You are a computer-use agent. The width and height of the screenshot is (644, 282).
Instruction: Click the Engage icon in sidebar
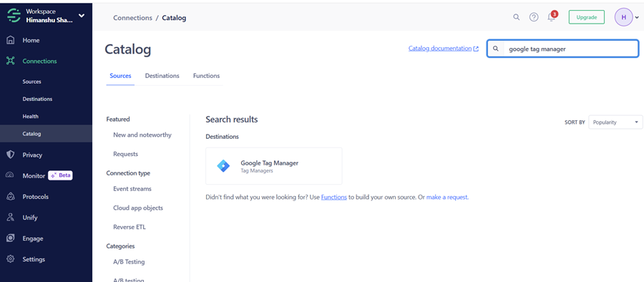[11, 238]
